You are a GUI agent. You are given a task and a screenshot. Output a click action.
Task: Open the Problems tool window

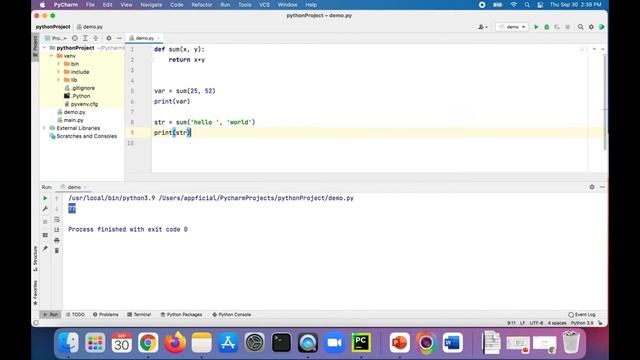[105, 315]
